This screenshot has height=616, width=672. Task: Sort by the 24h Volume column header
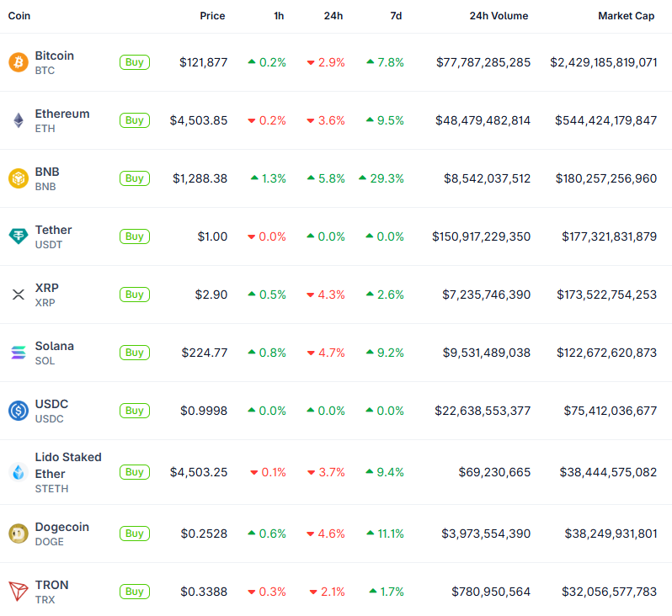tap(499, 16)
